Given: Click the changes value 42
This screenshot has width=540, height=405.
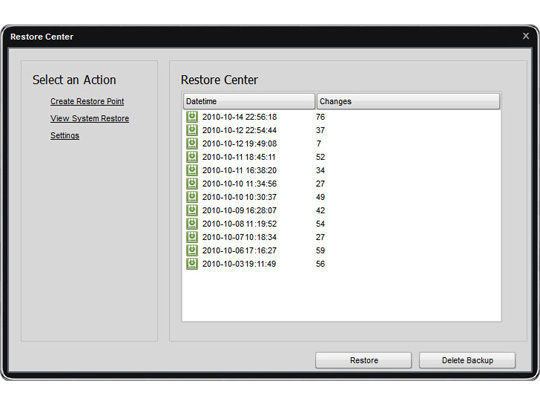Looking at the screenshot, I should (x=320, y=210).
